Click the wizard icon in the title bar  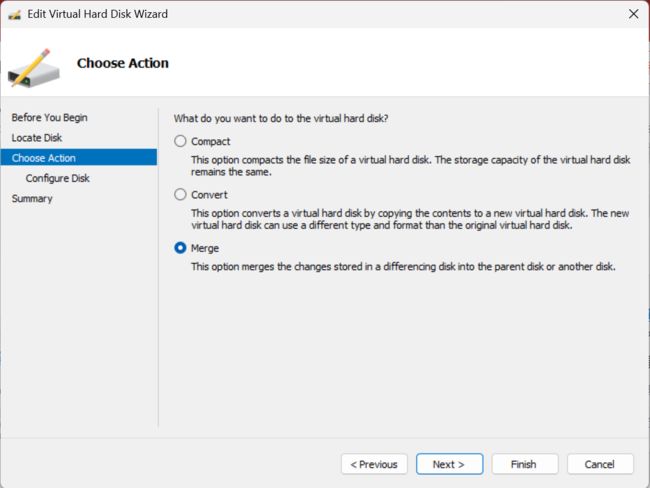coord(15,15)
